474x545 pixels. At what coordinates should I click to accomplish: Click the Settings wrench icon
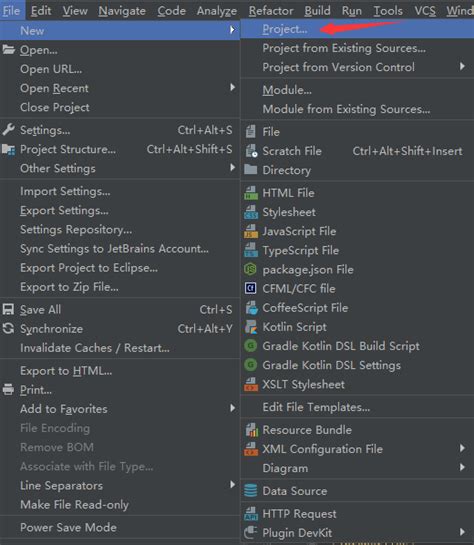click(8, 130)
